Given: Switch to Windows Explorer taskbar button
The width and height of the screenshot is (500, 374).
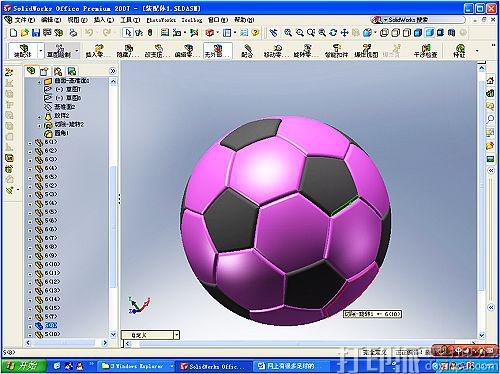Looking at the screenshot, I should pyautogui.click(x=137, y=366).
